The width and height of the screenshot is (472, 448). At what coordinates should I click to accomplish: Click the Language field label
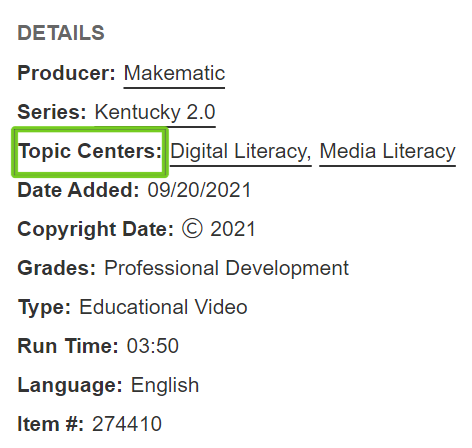pos(70,386)
